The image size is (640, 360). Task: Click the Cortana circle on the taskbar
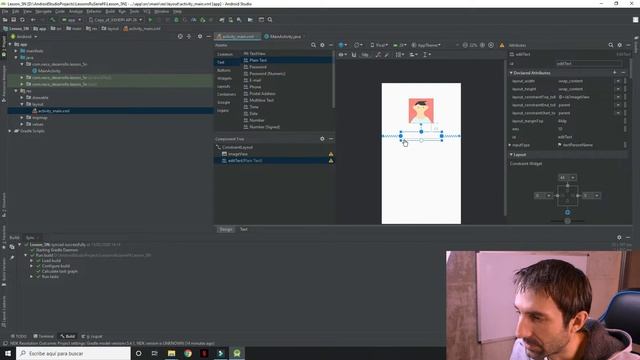(x=138, y=353)
